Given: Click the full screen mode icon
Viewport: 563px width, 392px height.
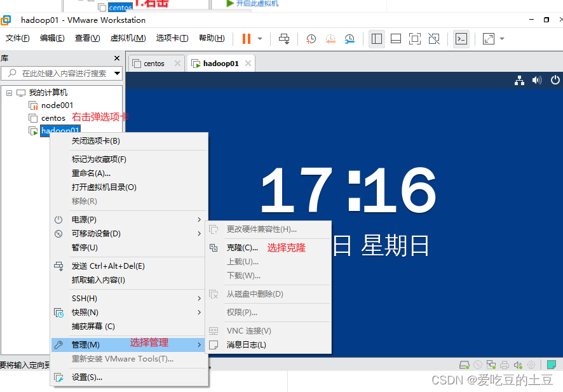Looking at the screenshot, I should pyautogui.click(x=415, y=39).
